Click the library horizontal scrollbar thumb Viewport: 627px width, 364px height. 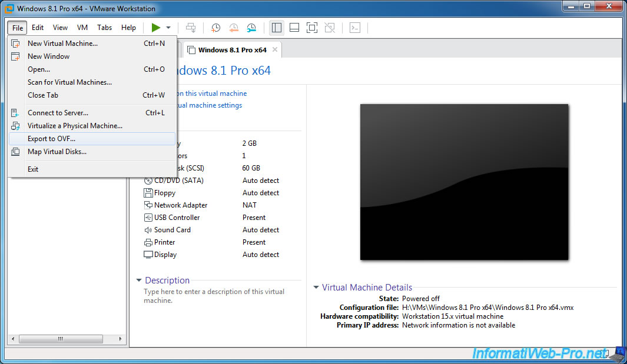(x=61, y=339)
